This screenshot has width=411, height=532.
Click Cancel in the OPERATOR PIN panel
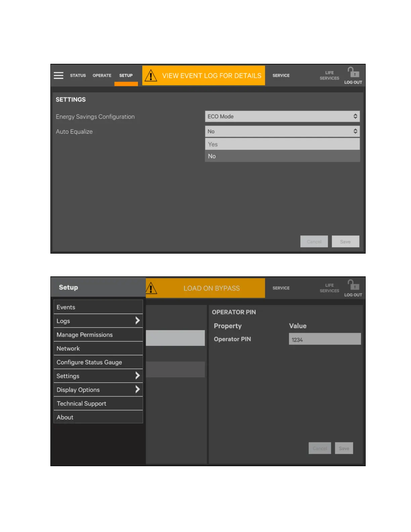(x=320, y=448)
